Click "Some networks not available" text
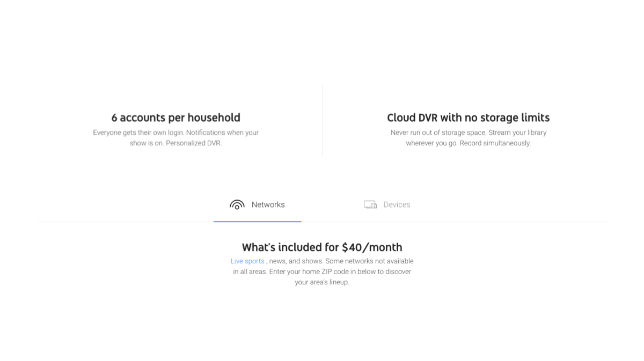The width and height of the screenshot is (644, 361). click(x=369, y=261)
